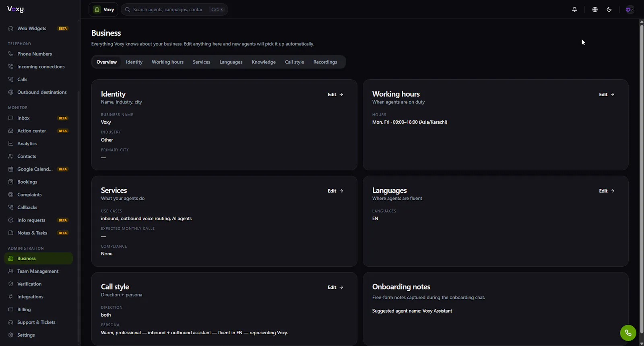Click the 'Mon, Fri · 09:00–18:00 (Asia/Karachi)' hours text

point(410,122)
